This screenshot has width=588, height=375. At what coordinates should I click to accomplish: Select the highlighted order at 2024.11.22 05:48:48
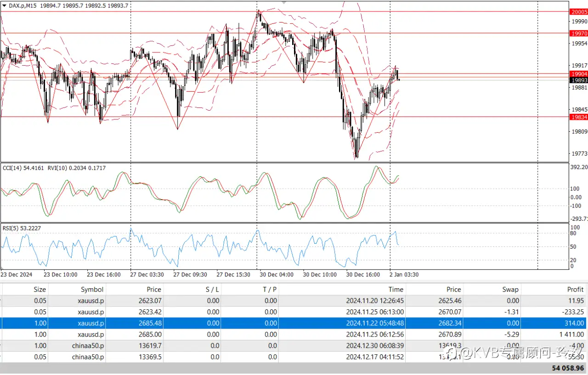(294, 323)
